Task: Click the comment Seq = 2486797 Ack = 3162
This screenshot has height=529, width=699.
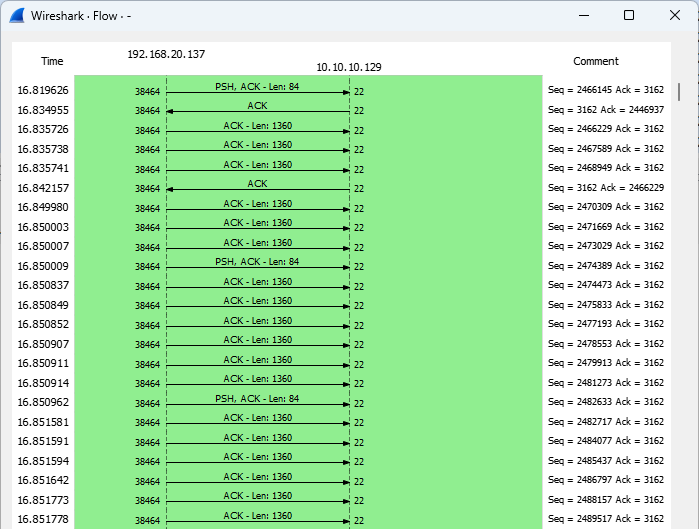Action: tap(606, 480)
